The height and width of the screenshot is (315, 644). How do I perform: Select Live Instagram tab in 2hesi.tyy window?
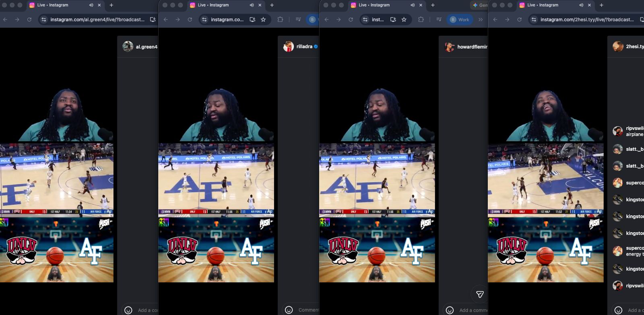555,5
